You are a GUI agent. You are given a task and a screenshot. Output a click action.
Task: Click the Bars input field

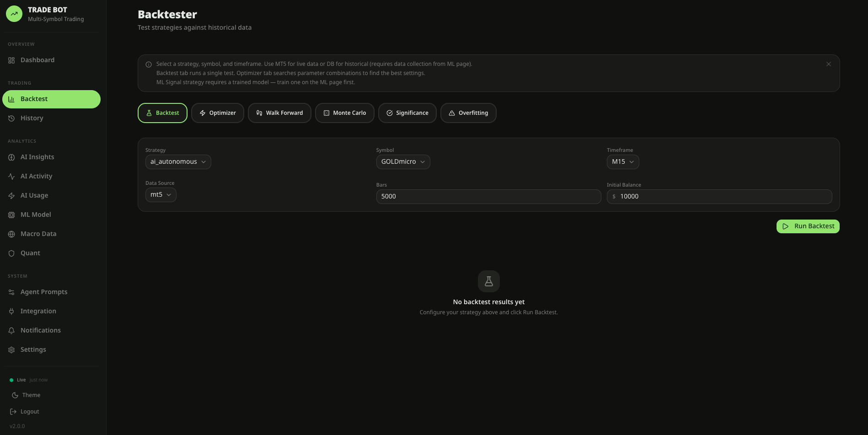(488, 197)
